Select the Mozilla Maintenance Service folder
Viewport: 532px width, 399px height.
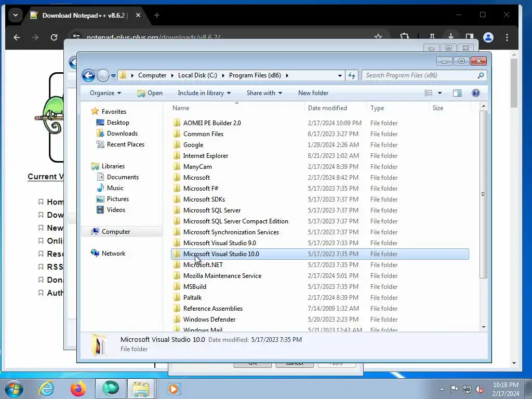pos(320,275)
